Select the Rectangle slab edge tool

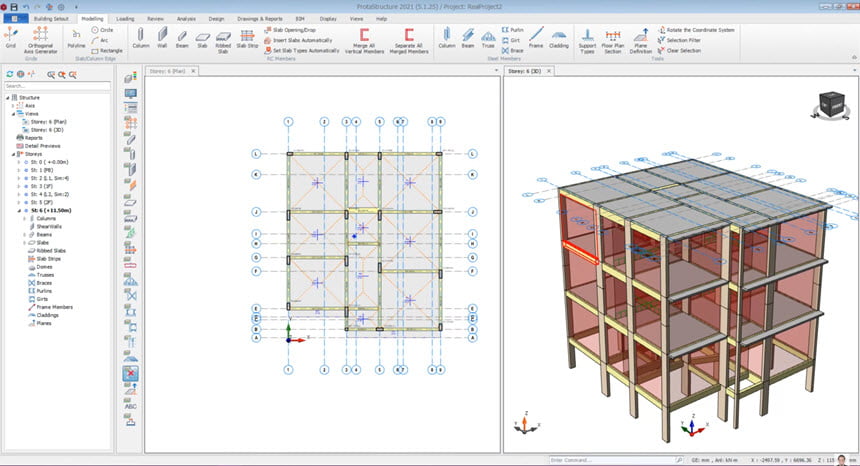[x=107, y=50]
